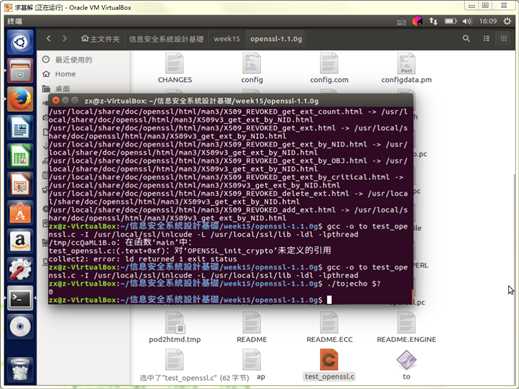Open LibreOffice Impress from the launcher
This screenshot has width=519, height=389.
pyautogui.click(x=20, y=184)
